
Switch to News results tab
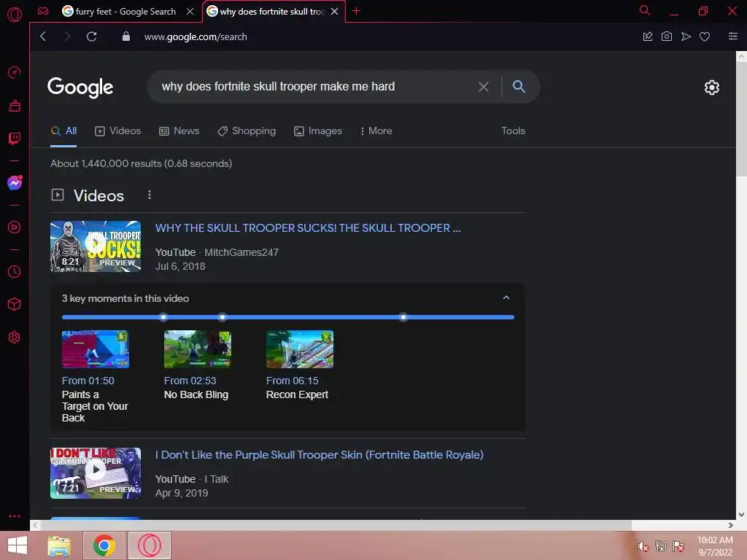tap(179, 131)
